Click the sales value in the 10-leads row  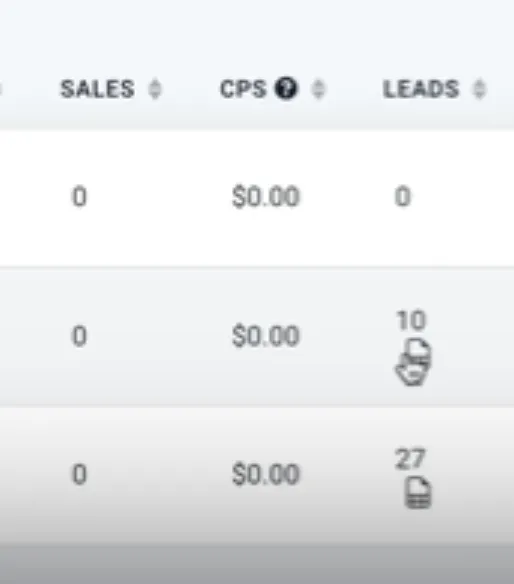click(79, 336)
